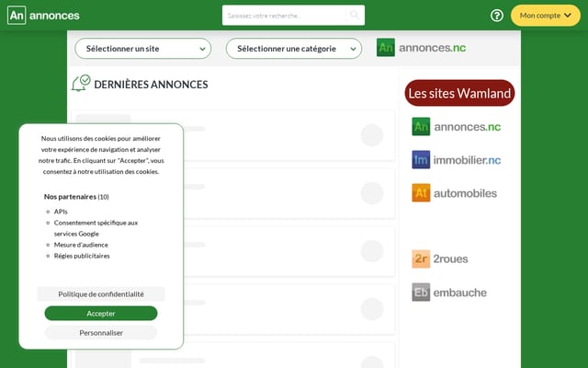Viewport: 588px width, 368px height.
Task: Click Mesure d'audience list item
Action: (x=81, y=245)
